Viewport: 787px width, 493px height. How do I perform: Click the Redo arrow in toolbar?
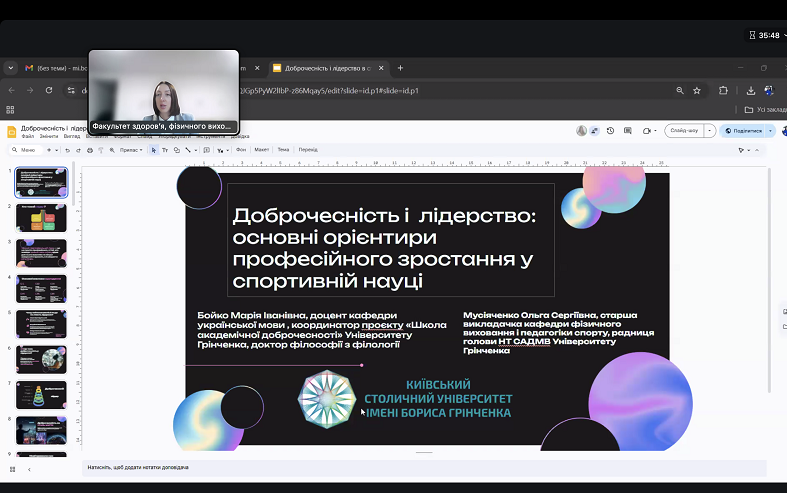(78, 150)
